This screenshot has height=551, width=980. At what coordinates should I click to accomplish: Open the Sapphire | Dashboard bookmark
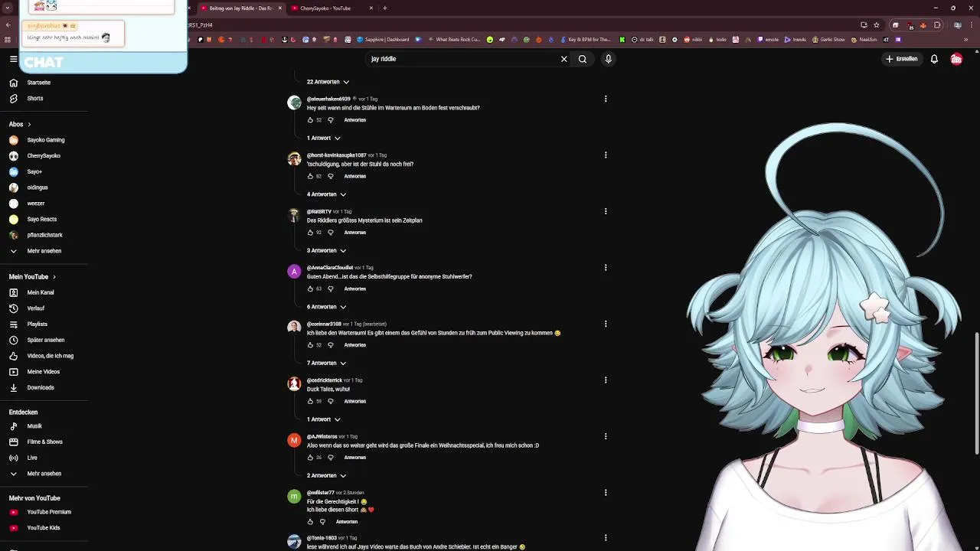[382, 40]
